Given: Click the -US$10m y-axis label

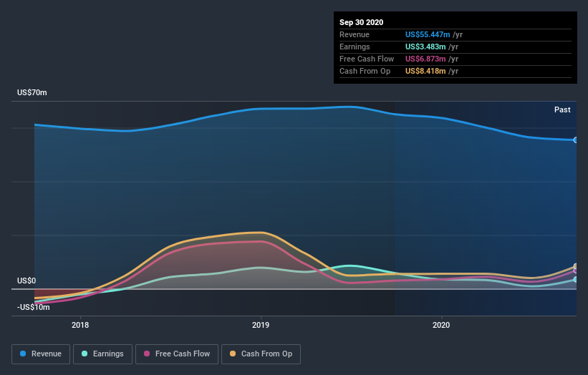Looking at the screenshot, I should pos(34,307).
